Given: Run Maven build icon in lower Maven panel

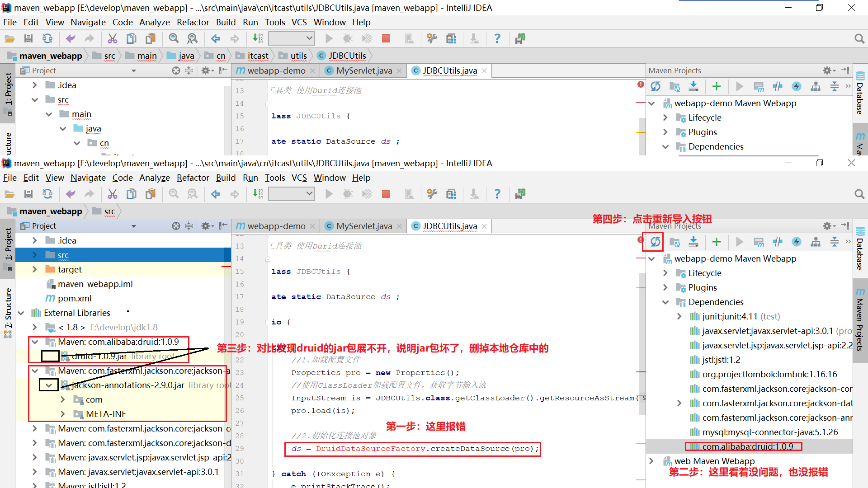Looking at the screenshot, I should click(x=740, y=242).
